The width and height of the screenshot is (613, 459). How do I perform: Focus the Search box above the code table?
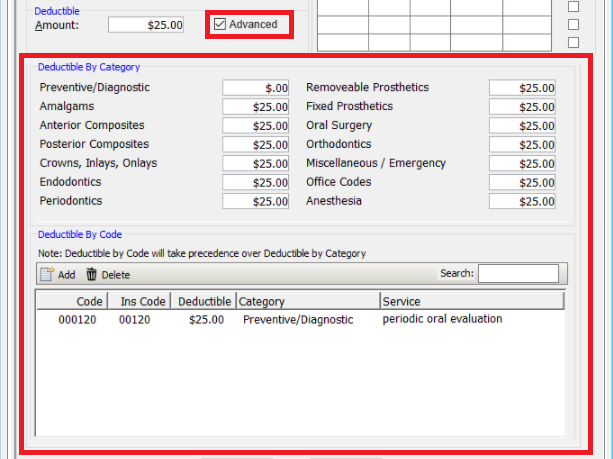coord(518,274)
